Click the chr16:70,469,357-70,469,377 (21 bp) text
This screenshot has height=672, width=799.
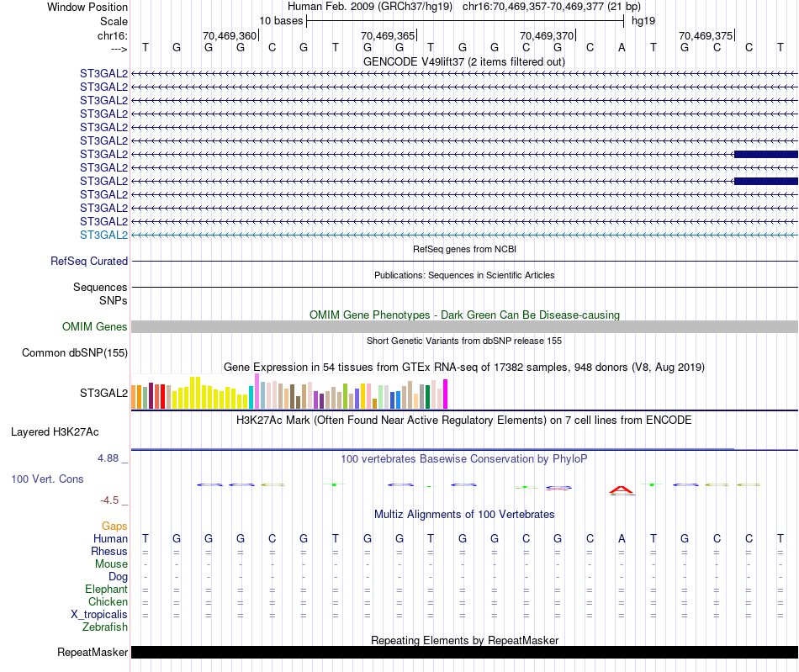pyautogui.click(x=552, y=7)
